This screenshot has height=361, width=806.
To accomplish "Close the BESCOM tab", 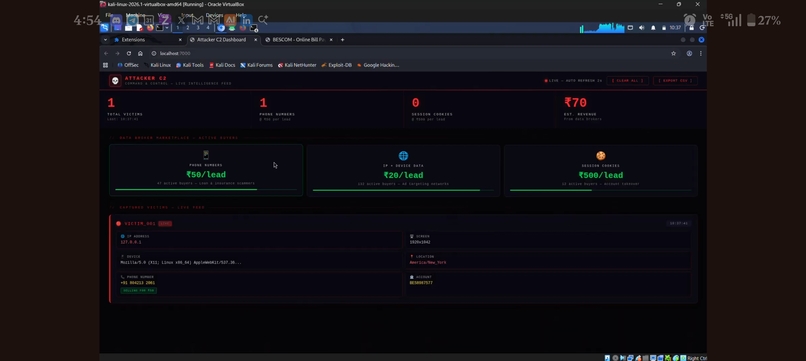I will pyautogui.click(x=331, y=40).
